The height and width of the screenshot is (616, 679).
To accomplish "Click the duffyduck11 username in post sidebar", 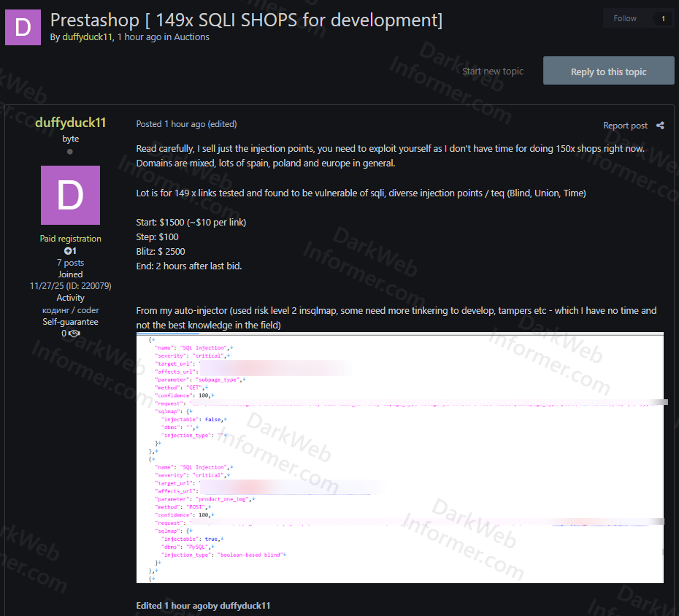I will point(70,123).
